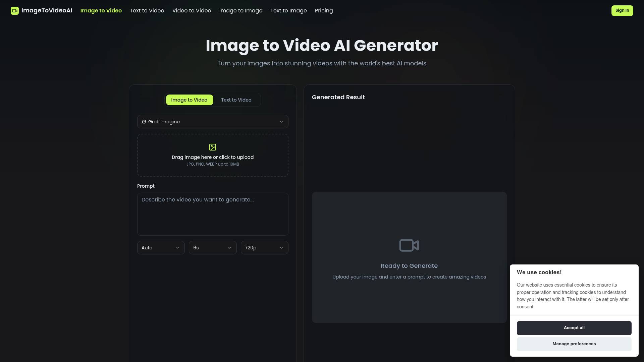
Task: Expand the 6s duration dropdown
Action: 212,247
